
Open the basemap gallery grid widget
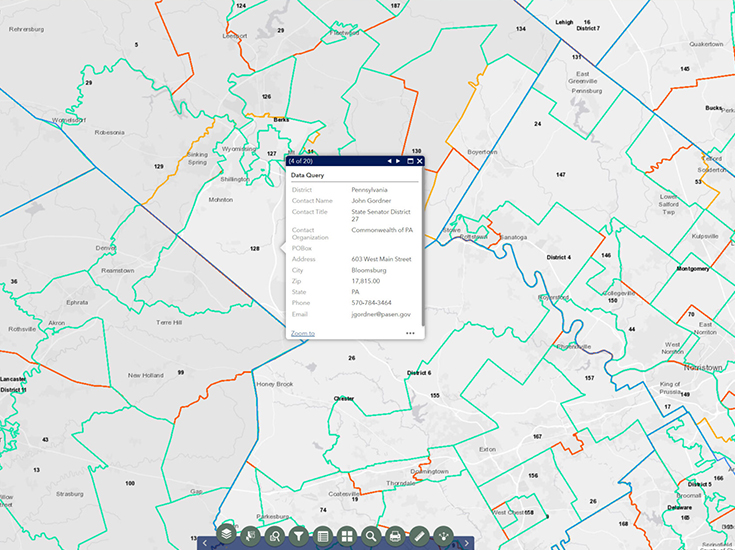[x=347, y=536]
